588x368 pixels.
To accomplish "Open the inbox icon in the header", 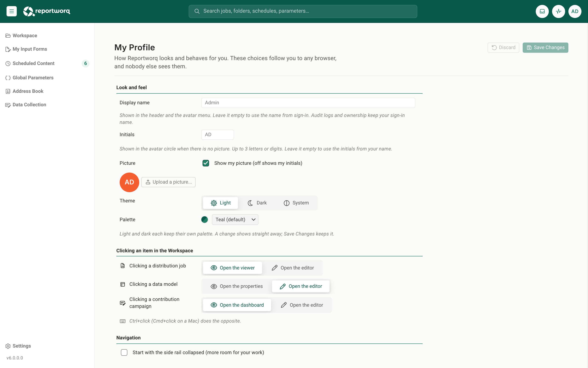I will tap(542, 11).
